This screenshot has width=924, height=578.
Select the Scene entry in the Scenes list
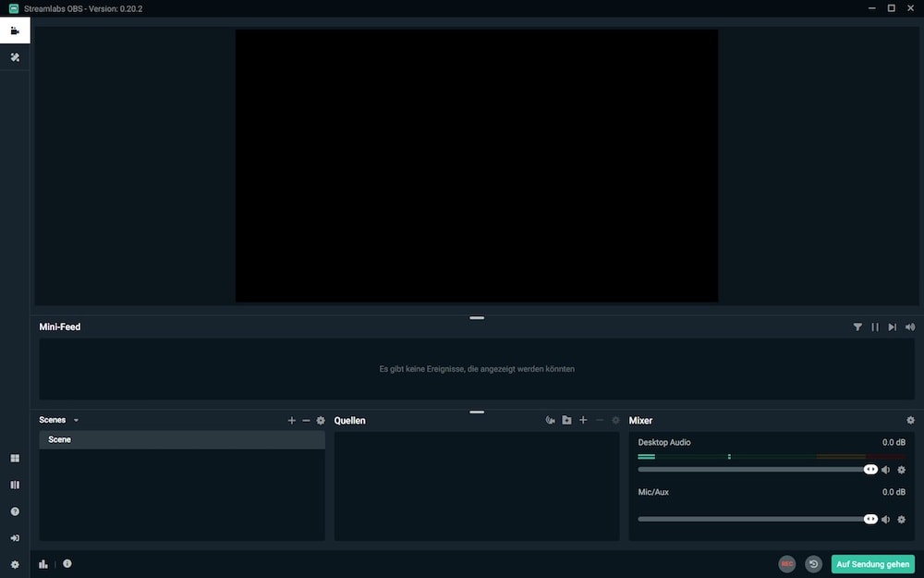click(x=59, y=439)
